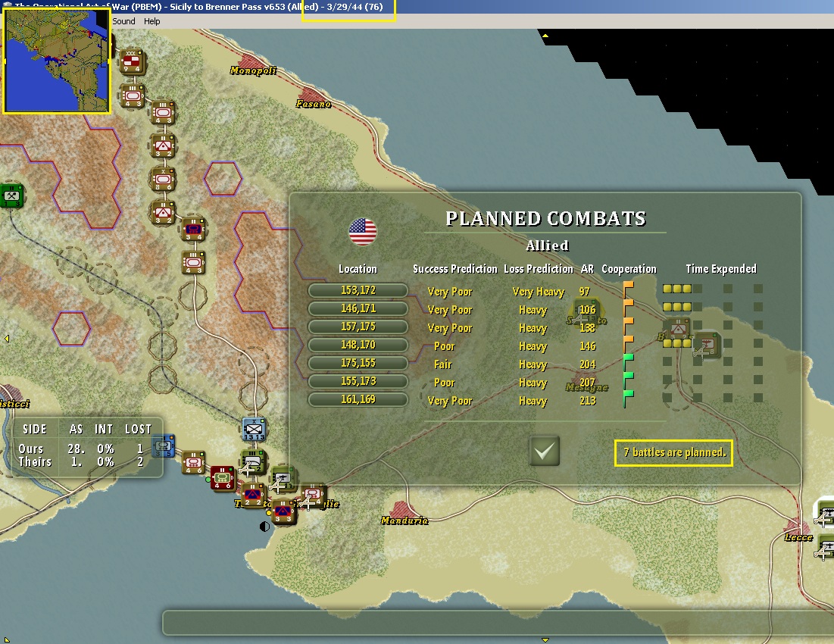834x644 pixels.
Task: Click AR value 213
Action: (x=587, y=401)
